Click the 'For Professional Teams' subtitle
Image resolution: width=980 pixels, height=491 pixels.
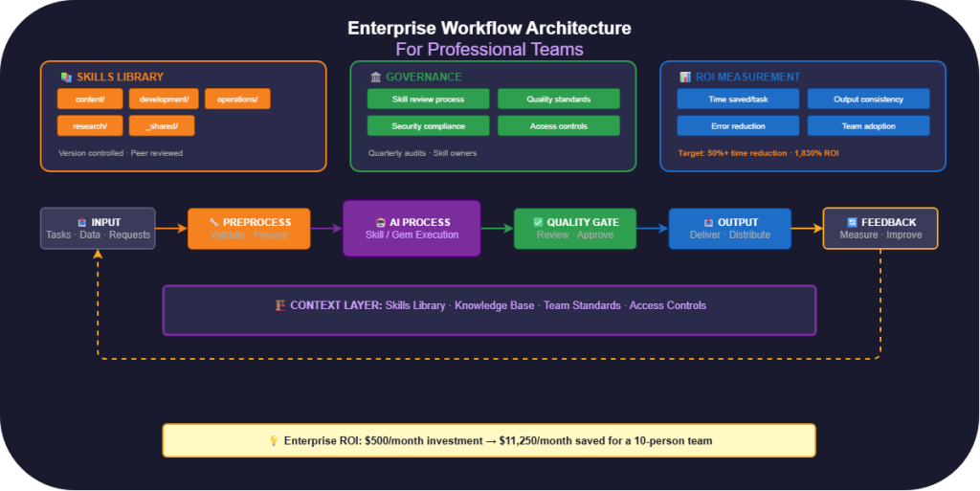click(489, 50)
